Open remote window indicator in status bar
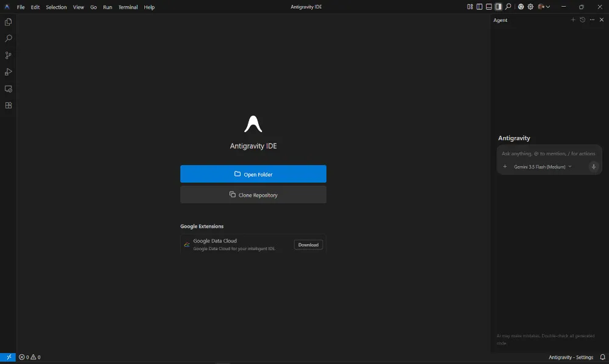The width and height of the screenshot is (609, 364). [8, 357]
